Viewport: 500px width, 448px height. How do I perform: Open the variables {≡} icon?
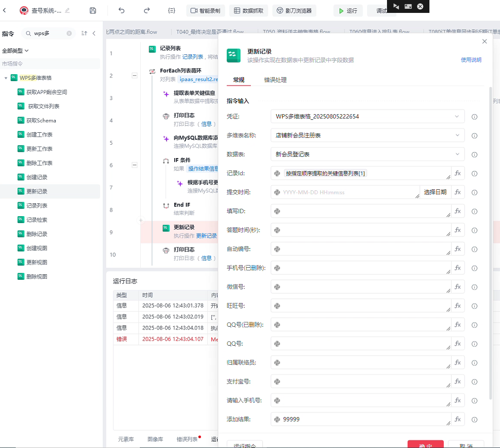click(x=172, y=11)
